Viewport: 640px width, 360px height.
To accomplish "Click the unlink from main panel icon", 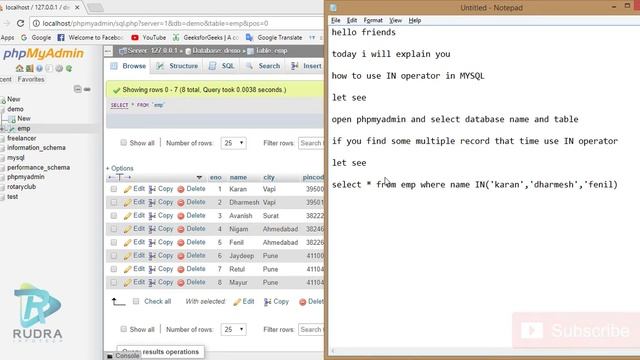I will 87,89.
